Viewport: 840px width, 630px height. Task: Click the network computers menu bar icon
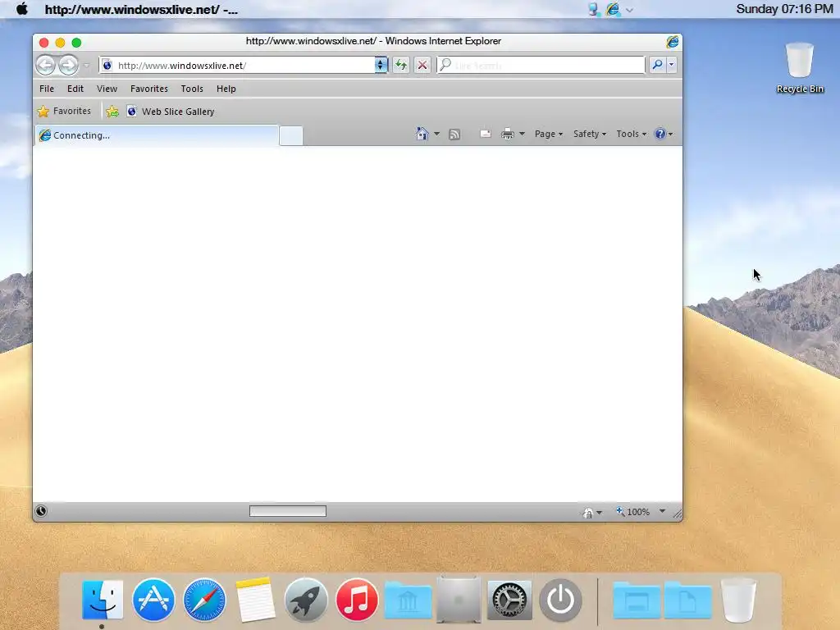coord(594,9)
